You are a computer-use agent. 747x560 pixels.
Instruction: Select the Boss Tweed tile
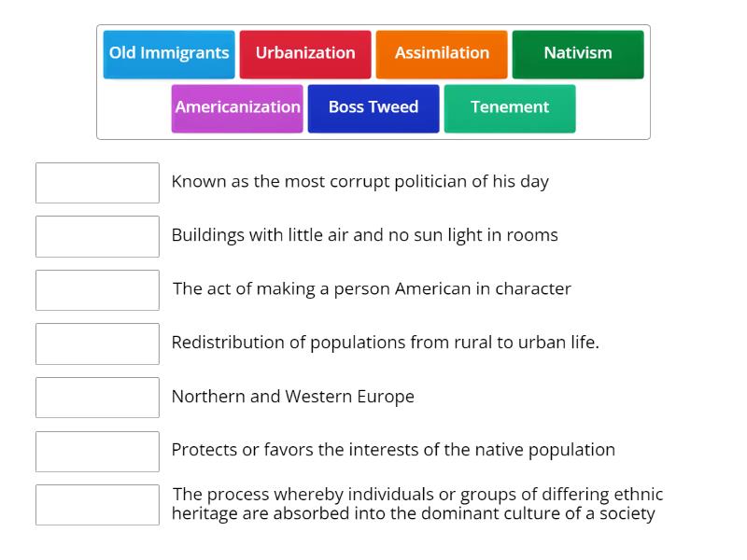373,107
